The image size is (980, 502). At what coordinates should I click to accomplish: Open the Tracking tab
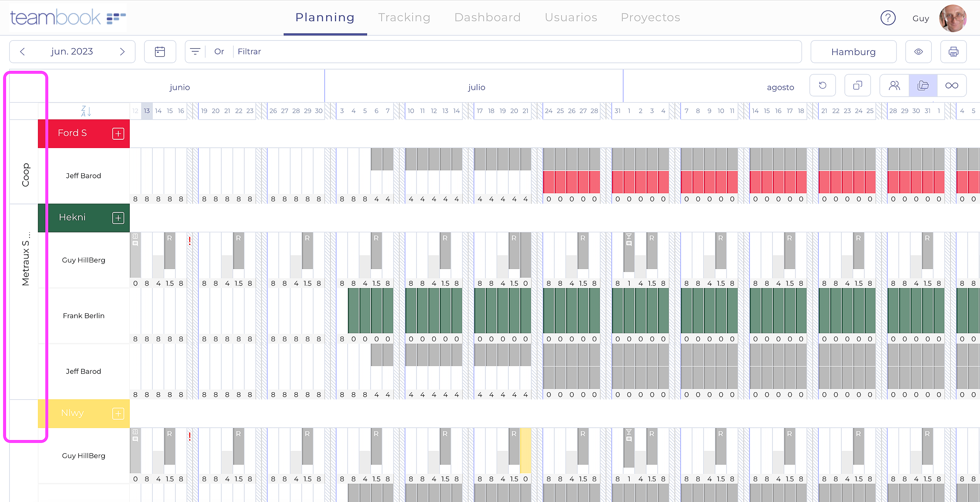pos(404,18)
